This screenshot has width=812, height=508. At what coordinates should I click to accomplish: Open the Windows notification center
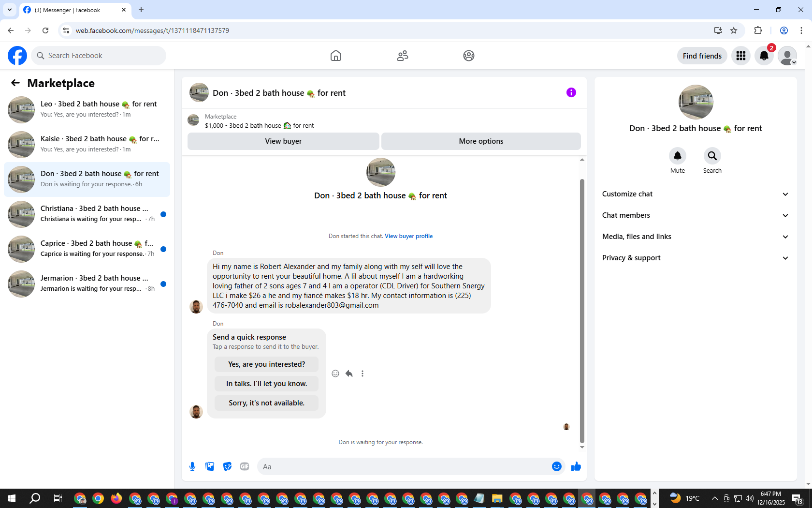point(797,498)
